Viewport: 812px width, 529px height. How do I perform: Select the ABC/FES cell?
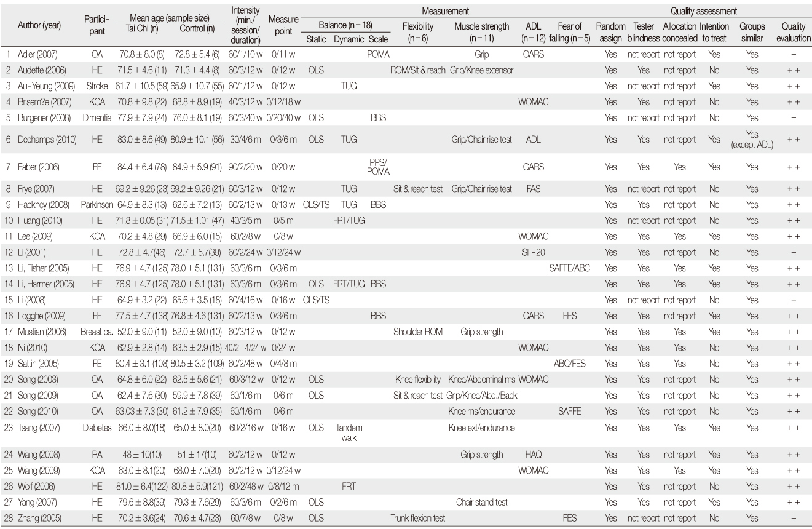click(x=569, y=365)
